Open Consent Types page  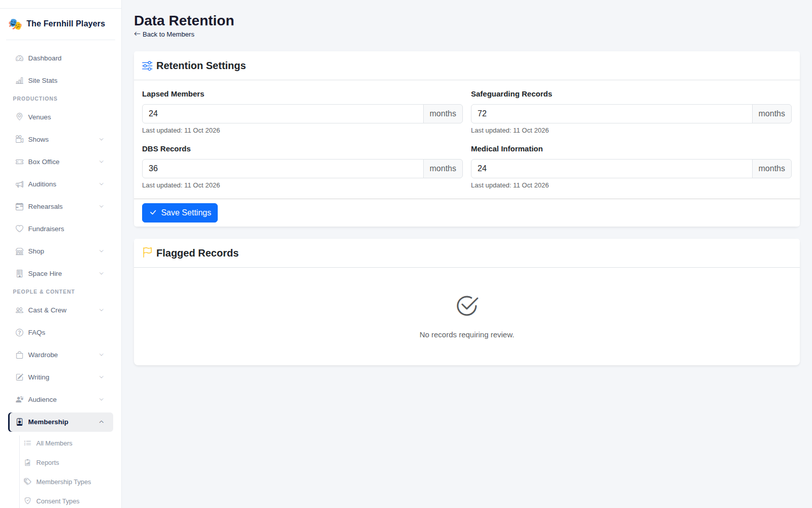pos(66,501)
